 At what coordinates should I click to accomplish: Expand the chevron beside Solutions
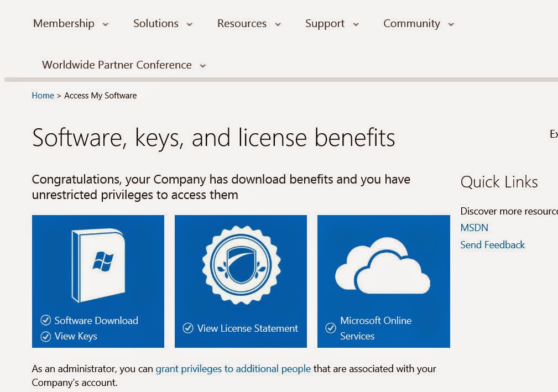[190, 24]
